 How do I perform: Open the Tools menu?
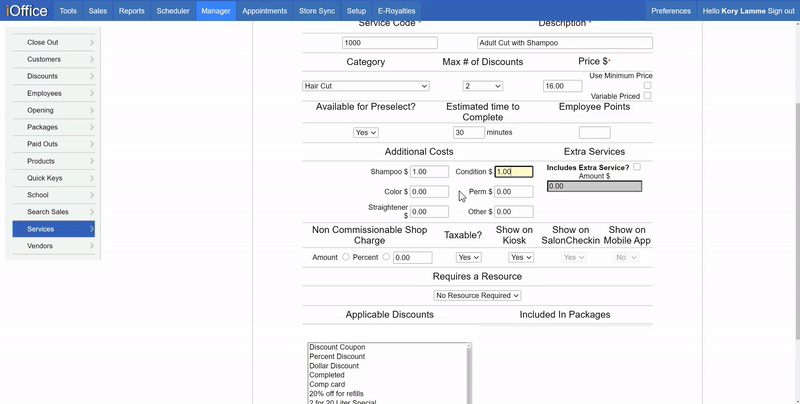click(x=68, y=11)
